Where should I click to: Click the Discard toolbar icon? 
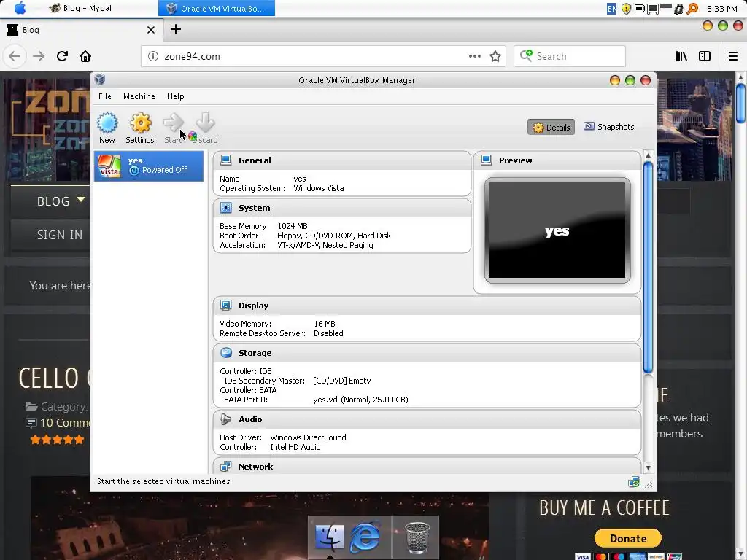coord(205,122)
